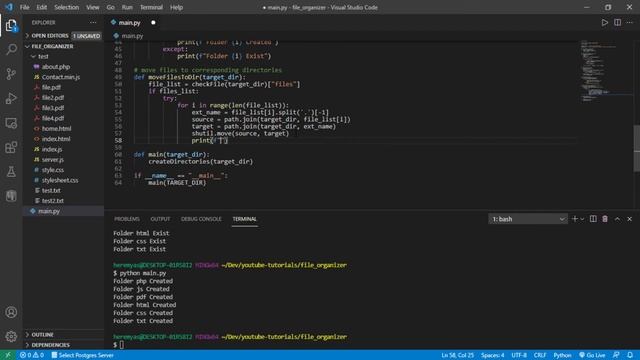Close the terminal panel
This screenshot has height=360, width=640.
point(629,219)
